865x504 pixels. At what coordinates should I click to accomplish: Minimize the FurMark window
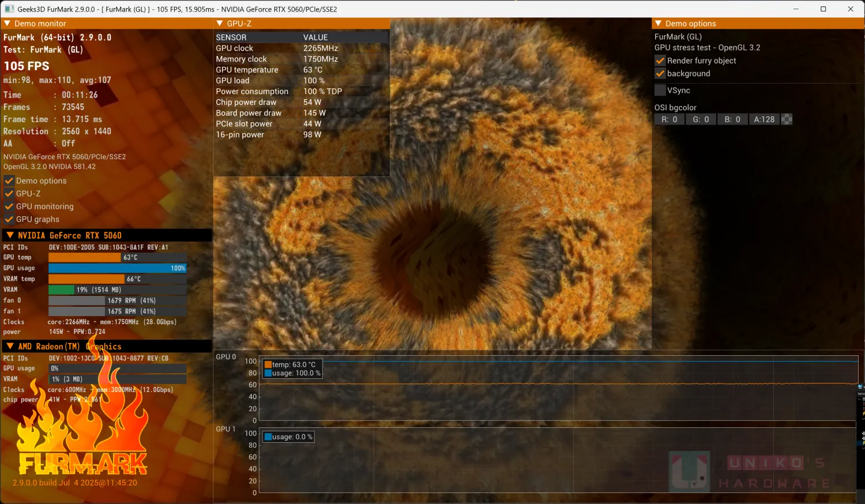(x=796, y=9)
